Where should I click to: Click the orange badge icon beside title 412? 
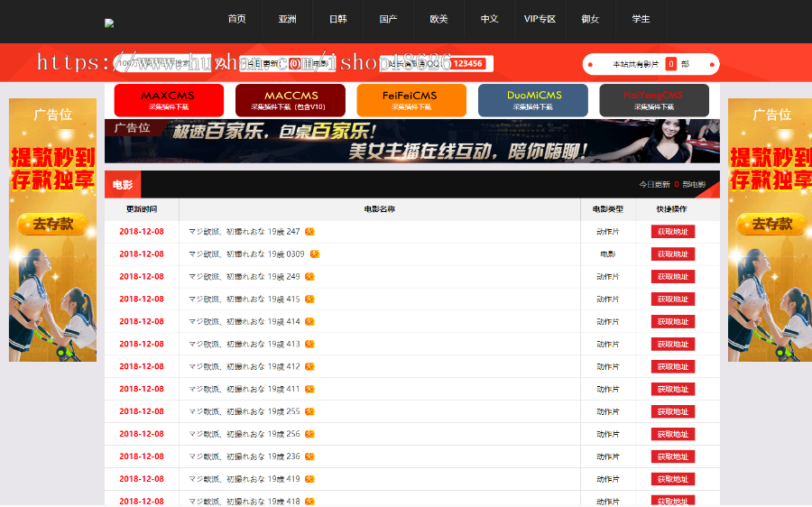tap(309, 366)
